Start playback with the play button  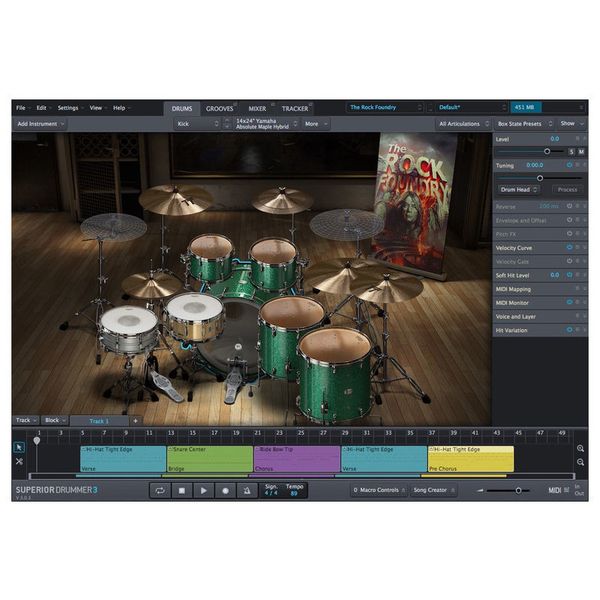pos(204,490)
